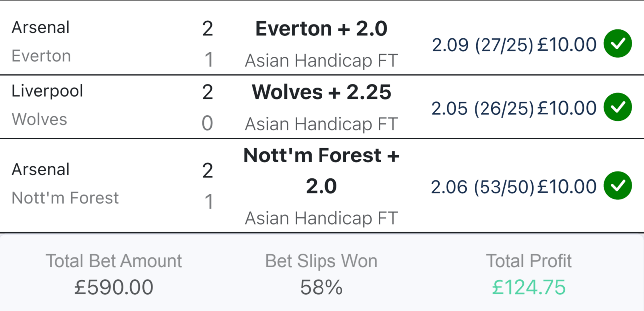Open the Everton + 2.0 selection
The image size is (644, 311).
(x=322, y=29)
